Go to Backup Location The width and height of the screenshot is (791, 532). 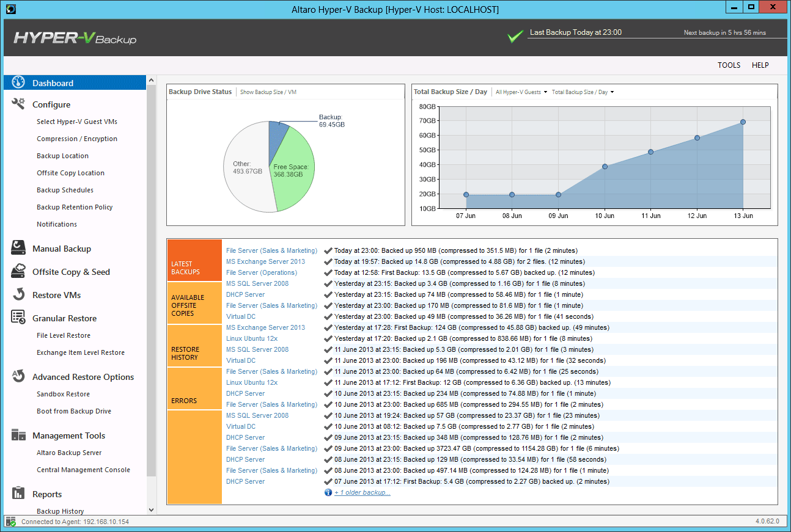(x=62, y=156)
